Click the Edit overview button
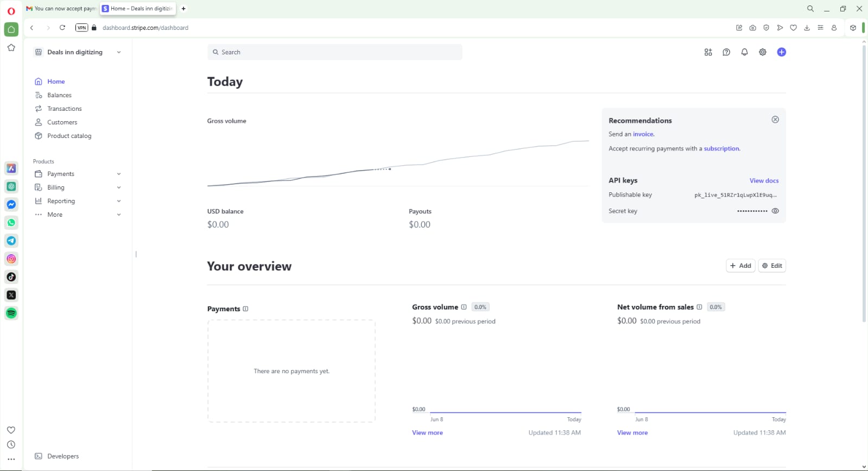868x471 pixels. (772, 266)
